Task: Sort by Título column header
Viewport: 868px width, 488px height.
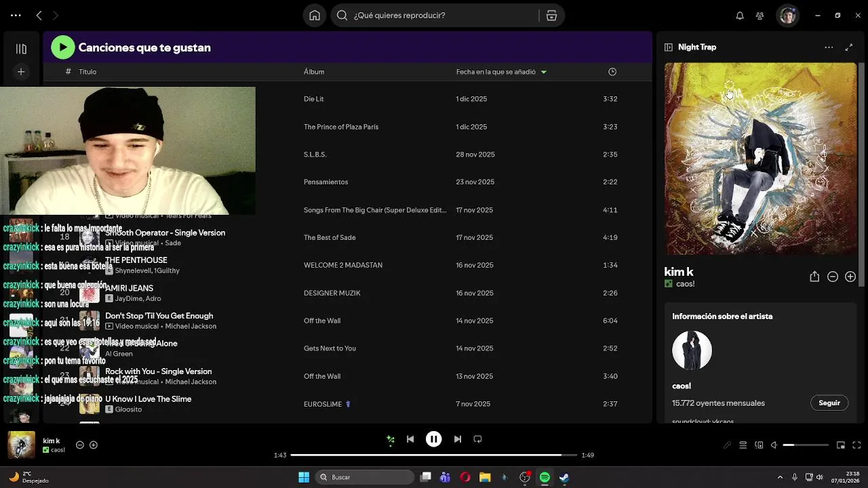Action: click(x=87, y=72)
